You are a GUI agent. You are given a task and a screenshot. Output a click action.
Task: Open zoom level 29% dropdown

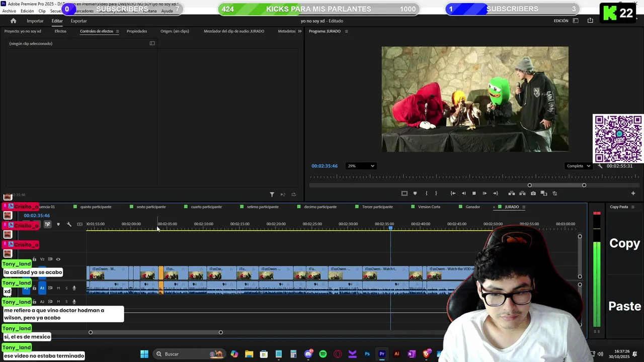pyautogui.click(x=361, y=166)
